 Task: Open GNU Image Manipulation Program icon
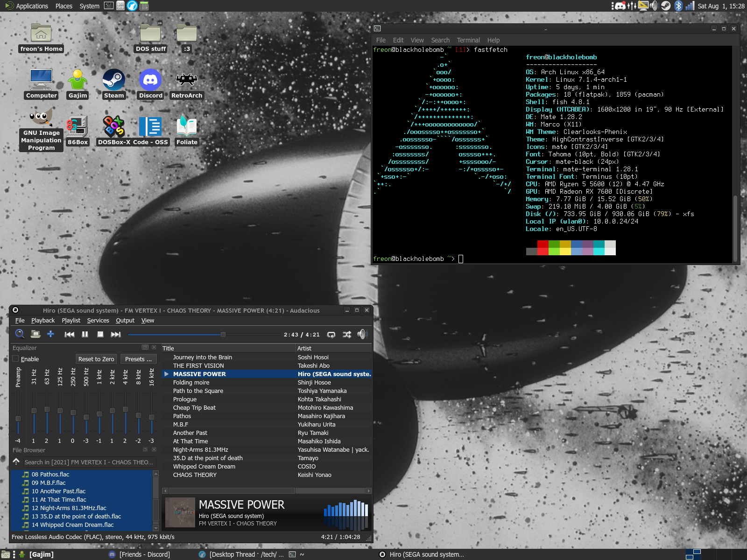tap(41, 129)
